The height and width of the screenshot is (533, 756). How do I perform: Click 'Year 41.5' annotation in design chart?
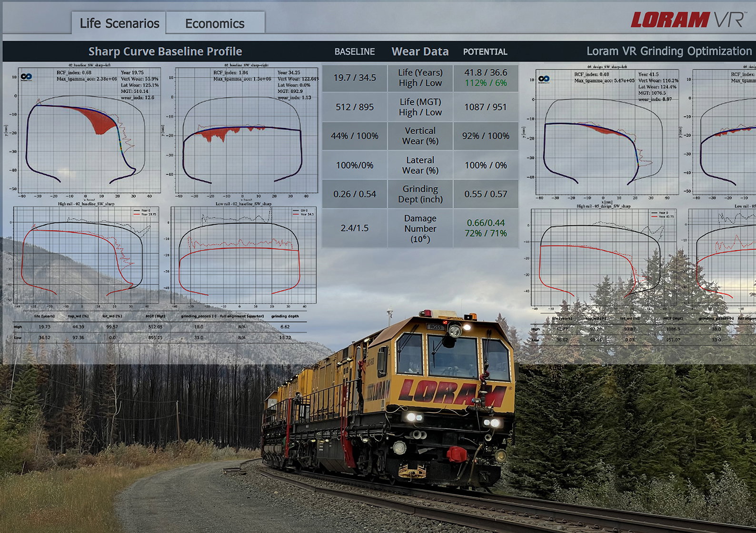tap(648, 74)
